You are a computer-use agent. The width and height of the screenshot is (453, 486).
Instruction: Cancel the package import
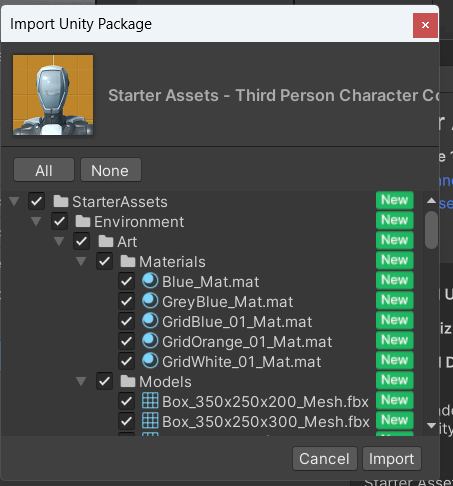pos(325,459)
